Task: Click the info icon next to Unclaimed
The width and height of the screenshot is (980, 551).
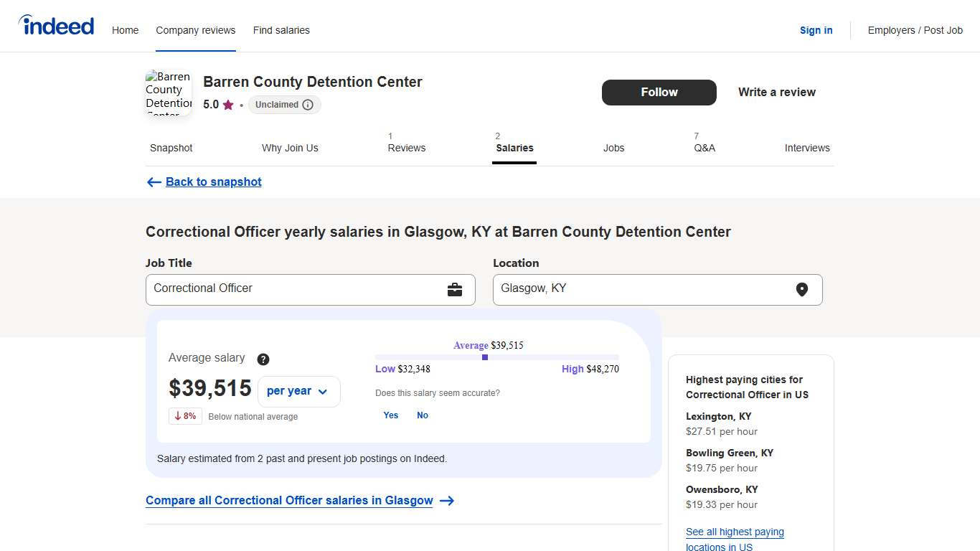Action: pos(308,105)
